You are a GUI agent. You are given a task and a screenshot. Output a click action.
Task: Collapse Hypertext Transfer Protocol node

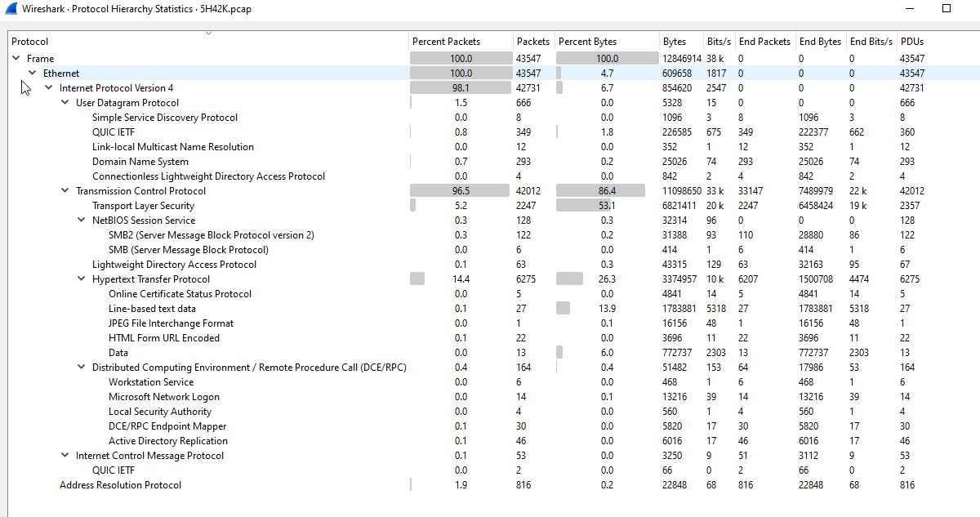click(x=82, y=279)
